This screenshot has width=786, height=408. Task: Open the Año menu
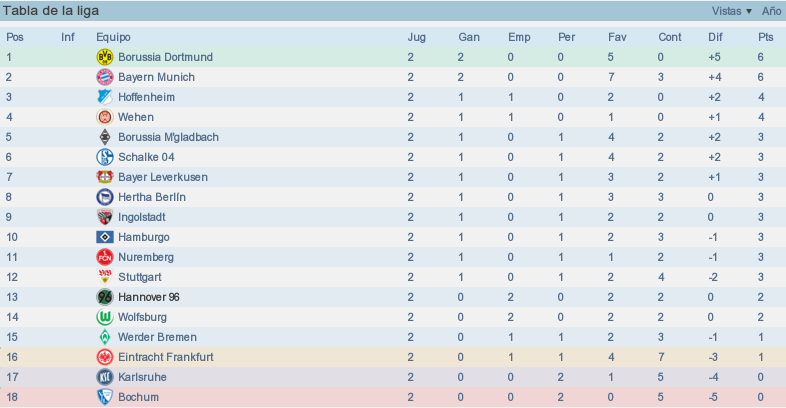pyautogui.click(x=771, y=11)
